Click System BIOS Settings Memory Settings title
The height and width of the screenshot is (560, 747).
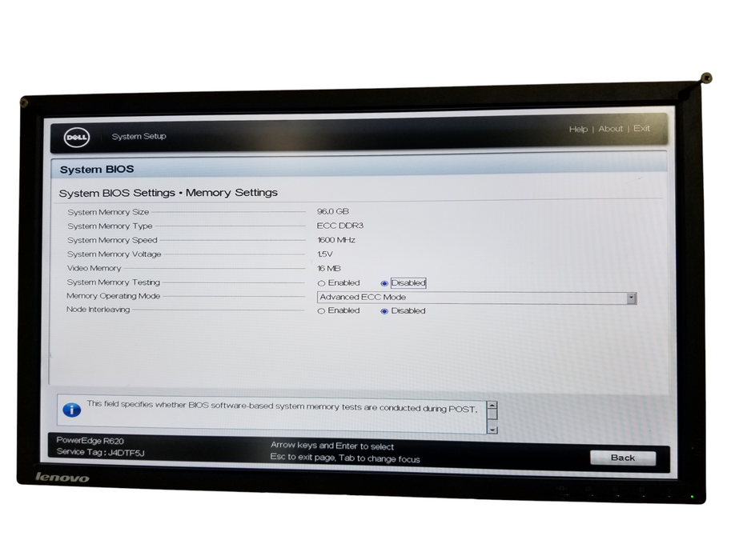pyautogui.click(x=168, y=193)
